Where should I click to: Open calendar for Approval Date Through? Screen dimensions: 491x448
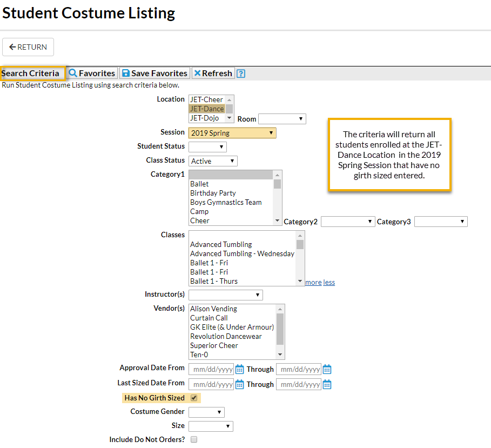327,370
